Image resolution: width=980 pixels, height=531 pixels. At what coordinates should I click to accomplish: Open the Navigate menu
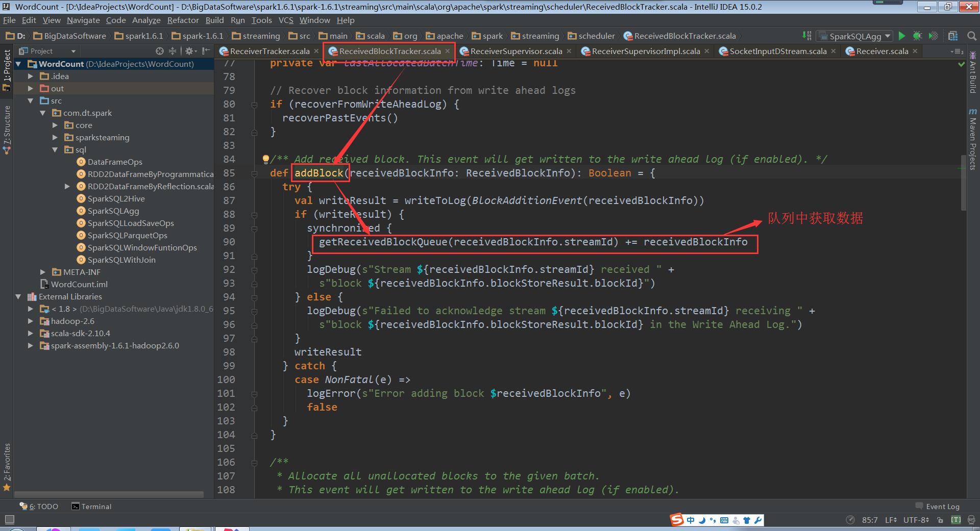click(83, 20)
